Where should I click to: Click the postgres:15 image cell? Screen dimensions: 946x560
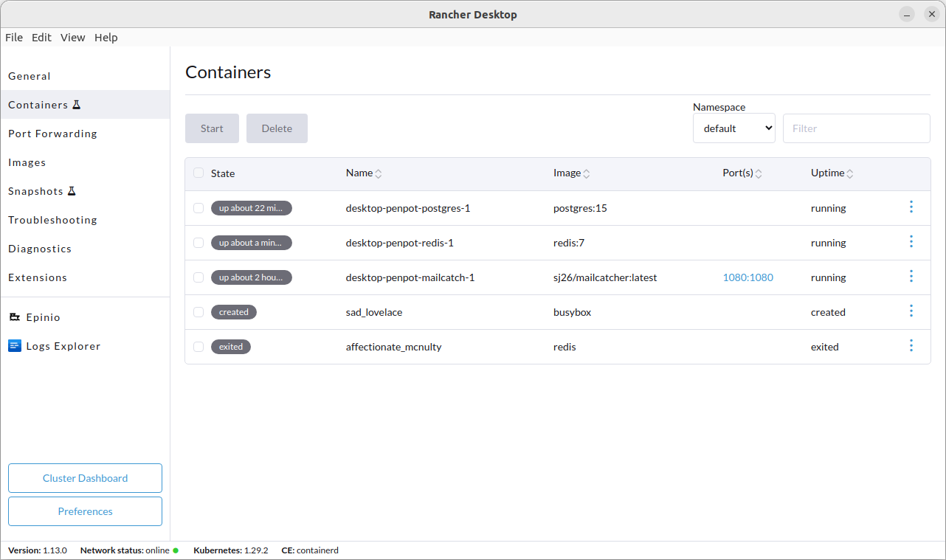pos(580,208)
